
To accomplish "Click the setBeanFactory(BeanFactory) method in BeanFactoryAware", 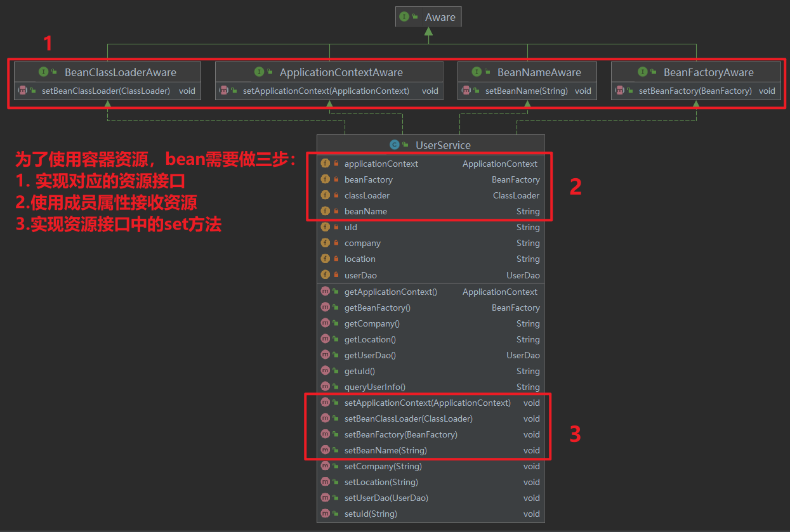I will click(695, 91).
